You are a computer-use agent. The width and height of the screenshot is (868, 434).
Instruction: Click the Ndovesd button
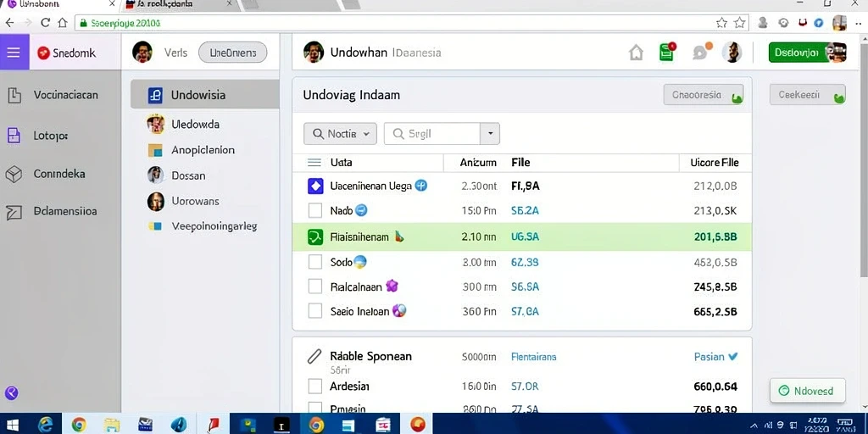pyautogui.click(x=807, y=391)
